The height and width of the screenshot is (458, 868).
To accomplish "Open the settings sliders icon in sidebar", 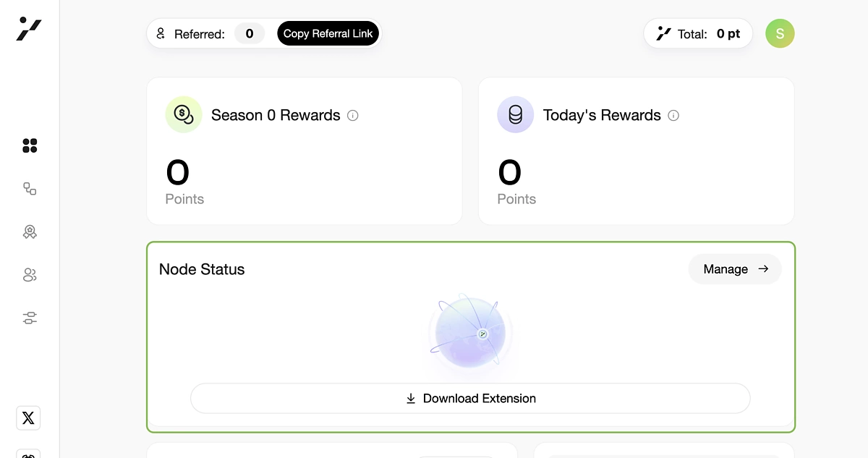I will (x=30, y=318).
